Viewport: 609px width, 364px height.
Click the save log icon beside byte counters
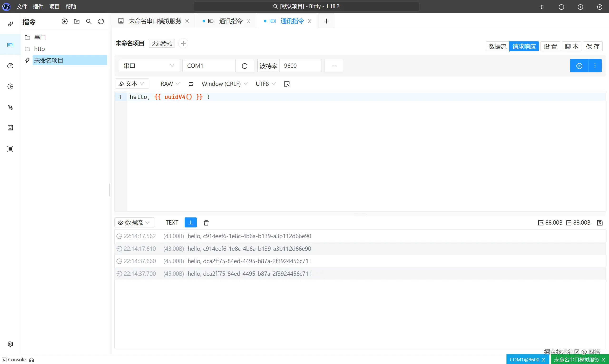coord(600,223)
